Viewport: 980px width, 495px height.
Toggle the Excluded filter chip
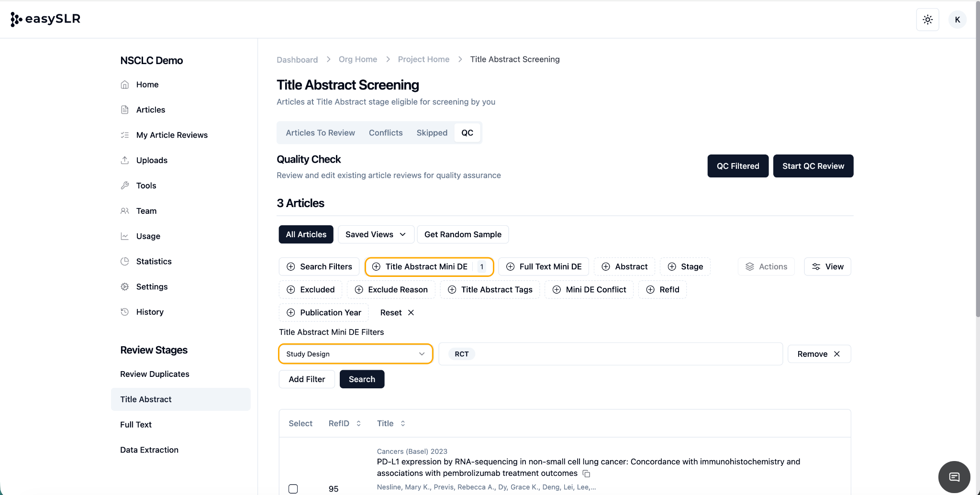tap(311, 289)
